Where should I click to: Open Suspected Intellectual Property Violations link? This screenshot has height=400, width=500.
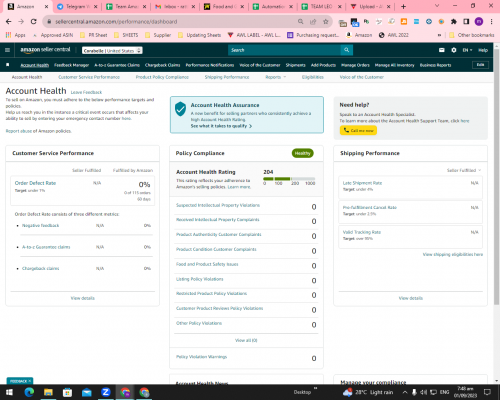218,205
